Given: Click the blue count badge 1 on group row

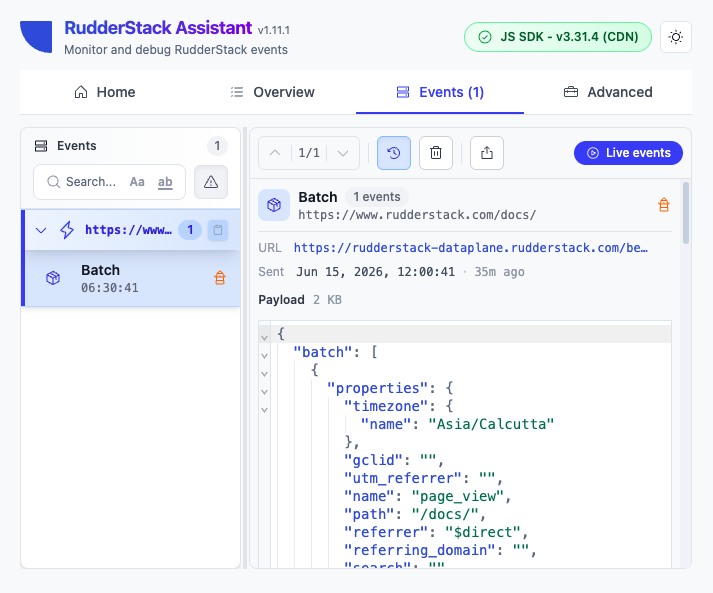Looking at the screenshot, I should [x=190, y=230].
